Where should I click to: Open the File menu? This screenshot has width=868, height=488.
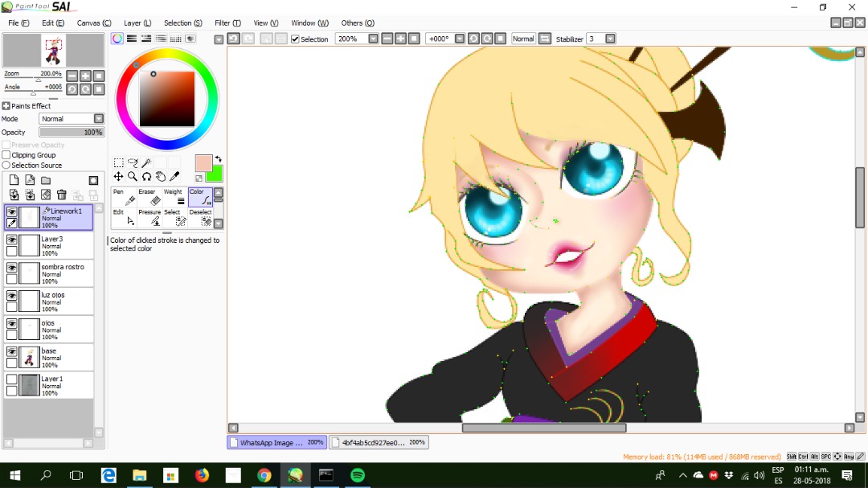pos(18,23)
